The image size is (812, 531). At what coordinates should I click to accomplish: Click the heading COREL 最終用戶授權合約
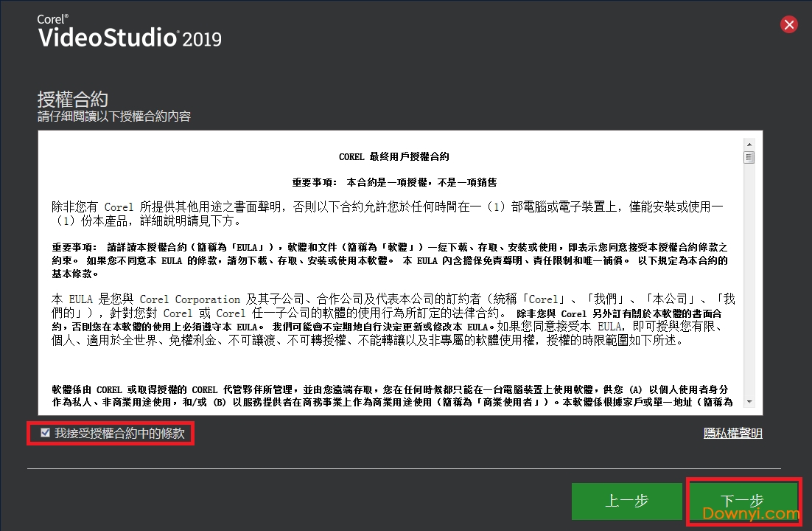click(393, 156)
